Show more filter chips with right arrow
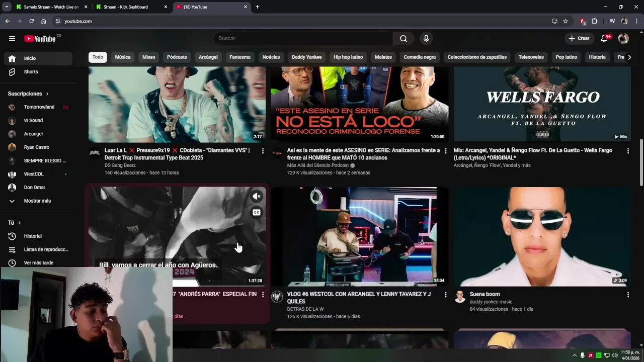Image resolution: width=644 pixels, height=362 pixels. click(629, 57)
